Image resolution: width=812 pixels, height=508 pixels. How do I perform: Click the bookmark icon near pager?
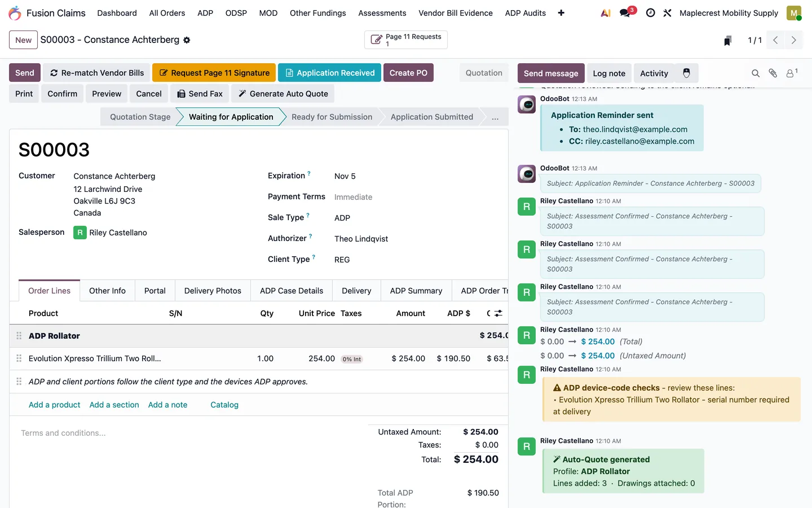728,41
